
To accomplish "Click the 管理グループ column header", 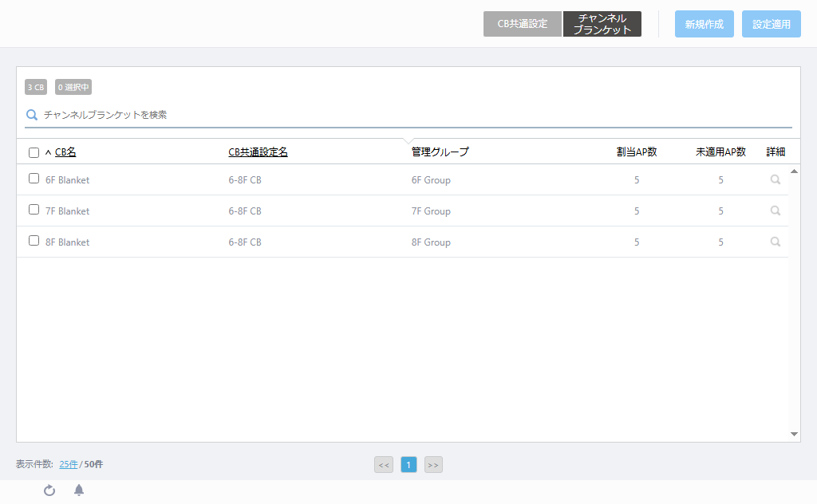I will (440, 152).
